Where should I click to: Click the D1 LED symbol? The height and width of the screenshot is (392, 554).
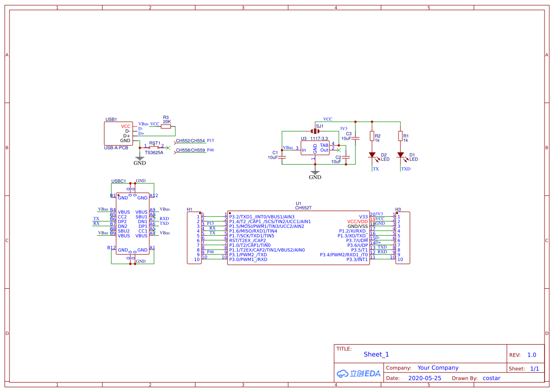point(400,155)
